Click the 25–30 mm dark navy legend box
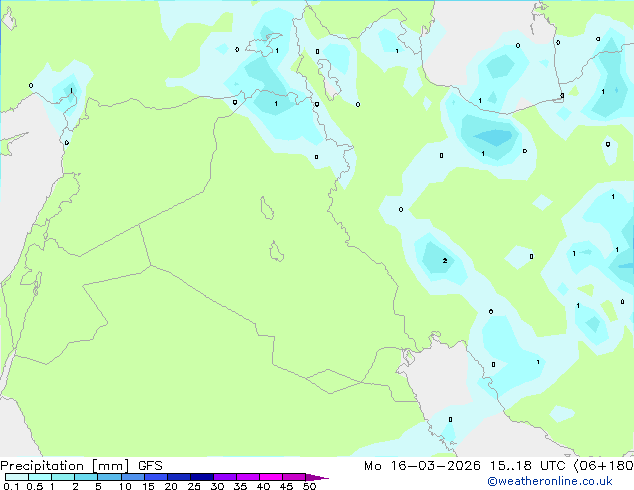This screenshot has width=634, height=490. click(202, 477)
